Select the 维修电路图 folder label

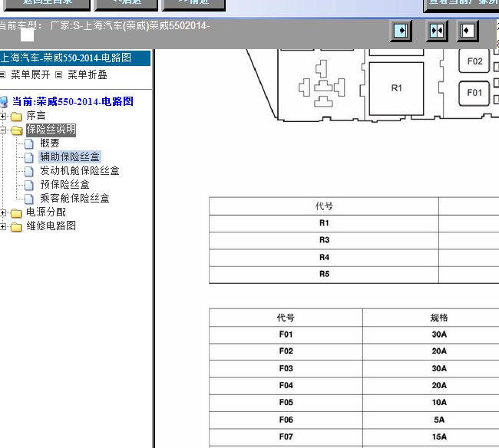pos(51,226)
